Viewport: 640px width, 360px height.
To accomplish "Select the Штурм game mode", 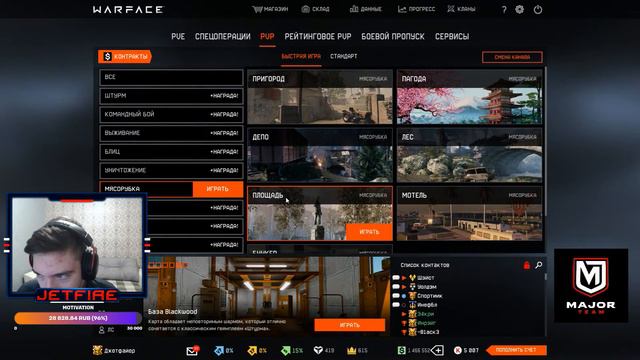I will point(171,96).
